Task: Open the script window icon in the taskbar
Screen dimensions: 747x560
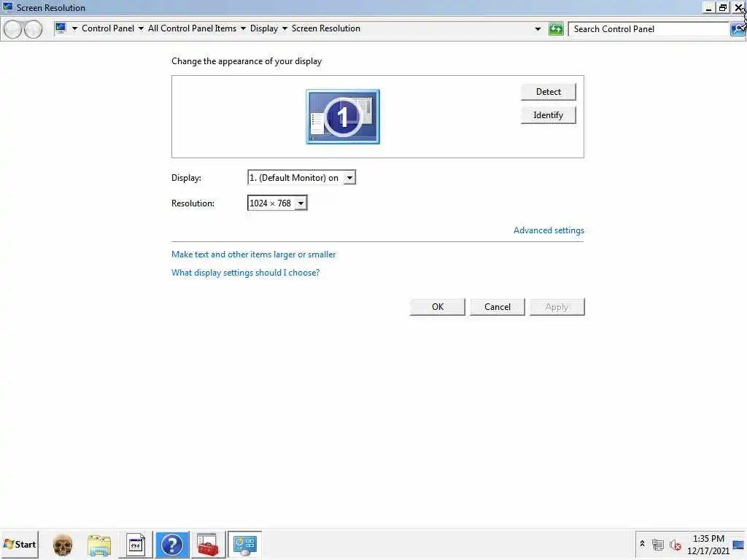Action: [135, 545]
